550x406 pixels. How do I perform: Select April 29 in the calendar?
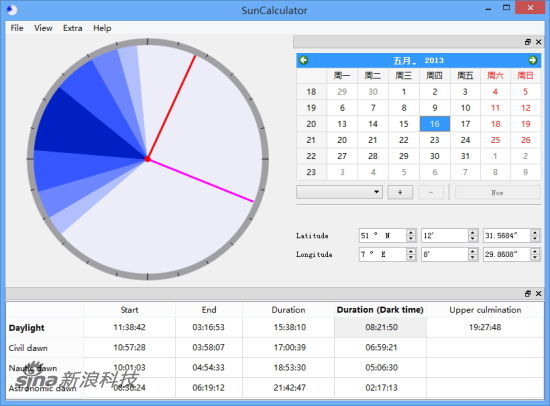click(342, 92)
